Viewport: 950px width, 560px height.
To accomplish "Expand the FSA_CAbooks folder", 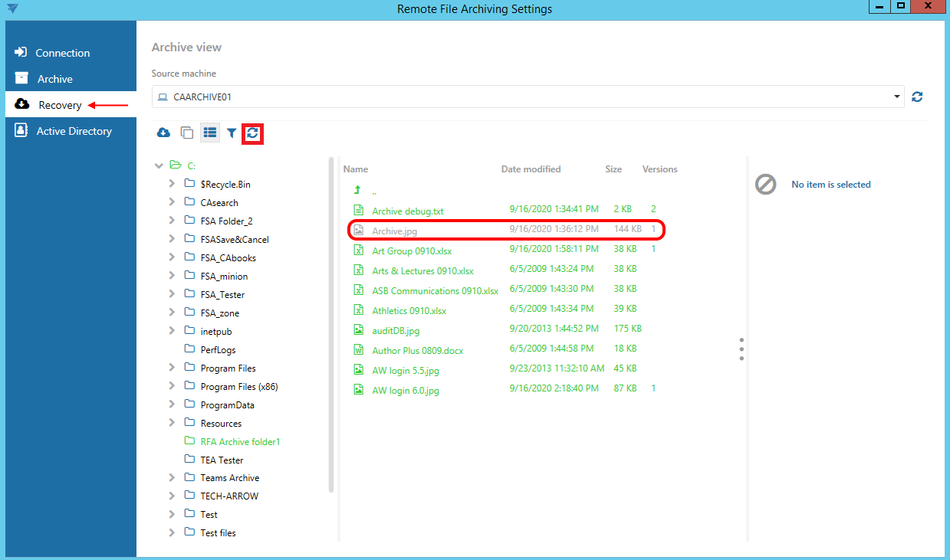I will click(x=172, y=257).
